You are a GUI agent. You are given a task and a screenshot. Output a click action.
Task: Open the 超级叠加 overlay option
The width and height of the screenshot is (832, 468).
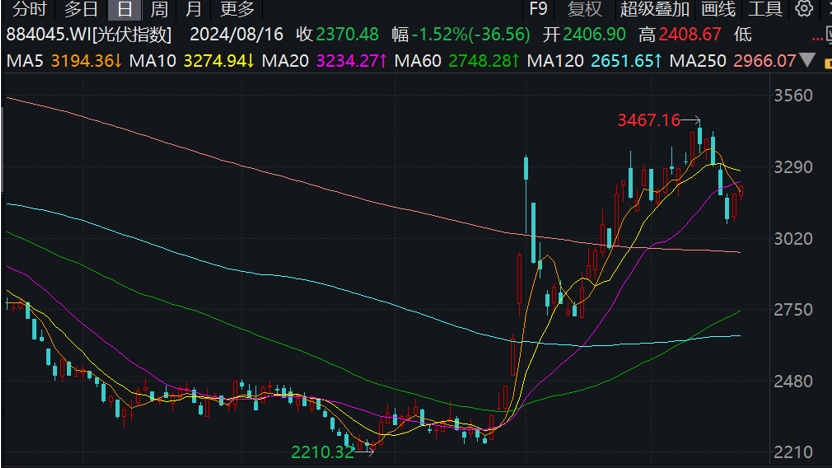(x=654, y=8)
